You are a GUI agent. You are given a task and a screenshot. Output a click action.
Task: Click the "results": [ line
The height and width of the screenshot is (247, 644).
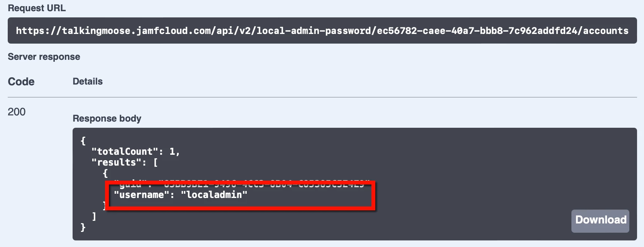coord(125,162)
